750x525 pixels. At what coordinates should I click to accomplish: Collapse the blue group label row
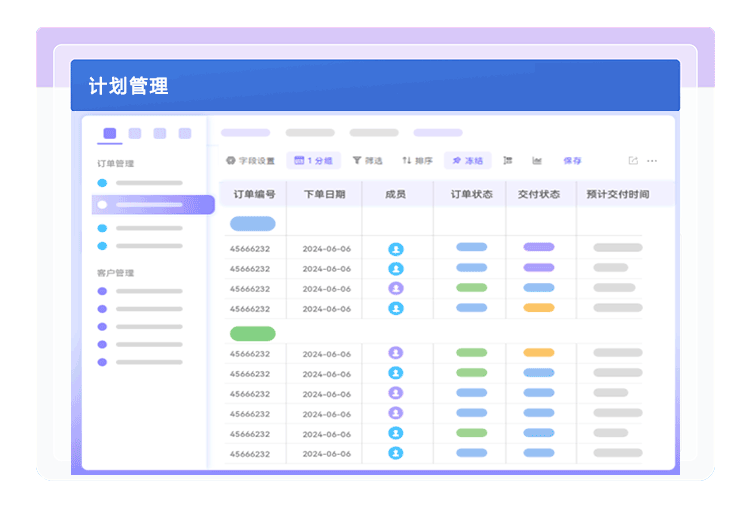coord(252,224)
